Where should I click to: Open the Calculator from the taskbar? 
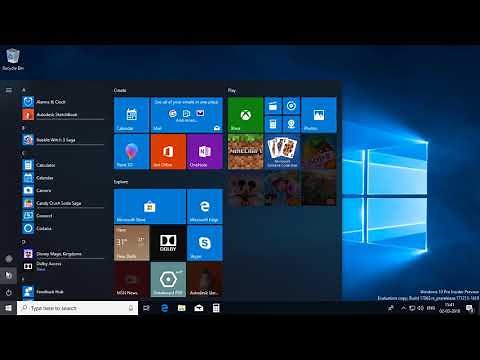pos(216,308)
